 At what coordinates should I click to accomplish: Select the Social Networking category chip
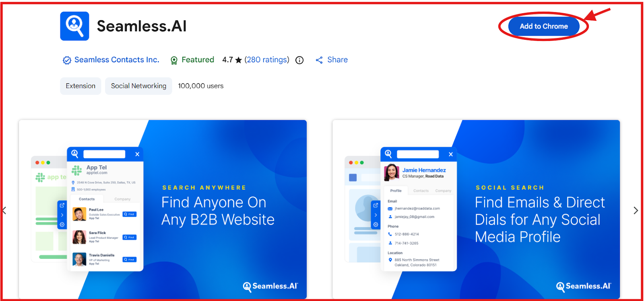point(138,86)
